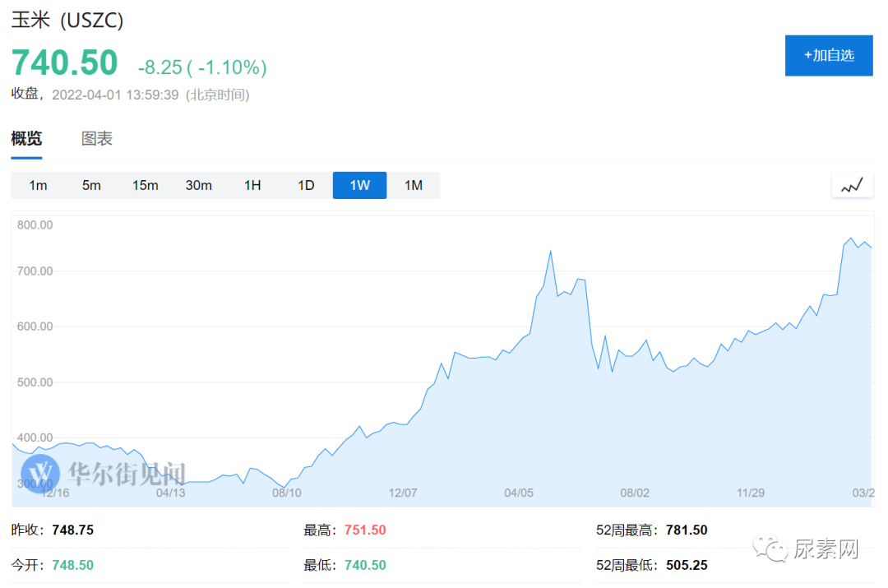Choose the 30m interval

[x=199, y=185]
